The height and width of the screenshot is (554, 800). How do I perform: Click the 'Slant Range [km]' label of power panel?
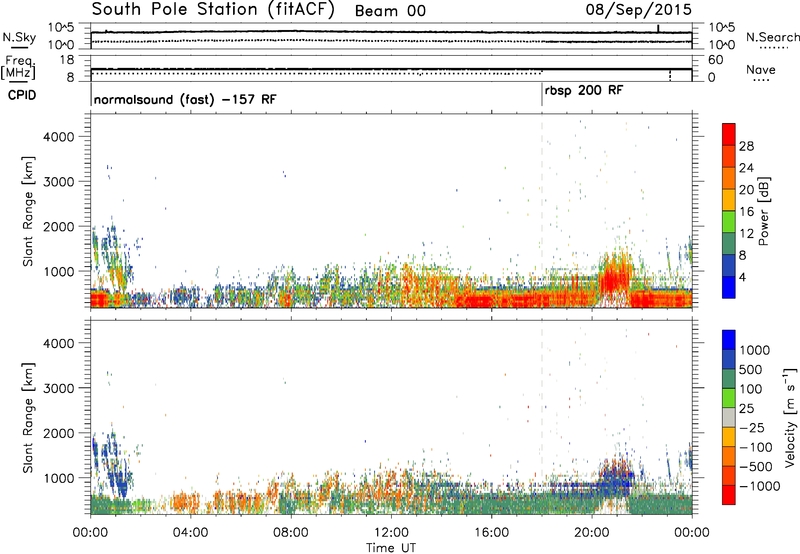pos(28,211)
